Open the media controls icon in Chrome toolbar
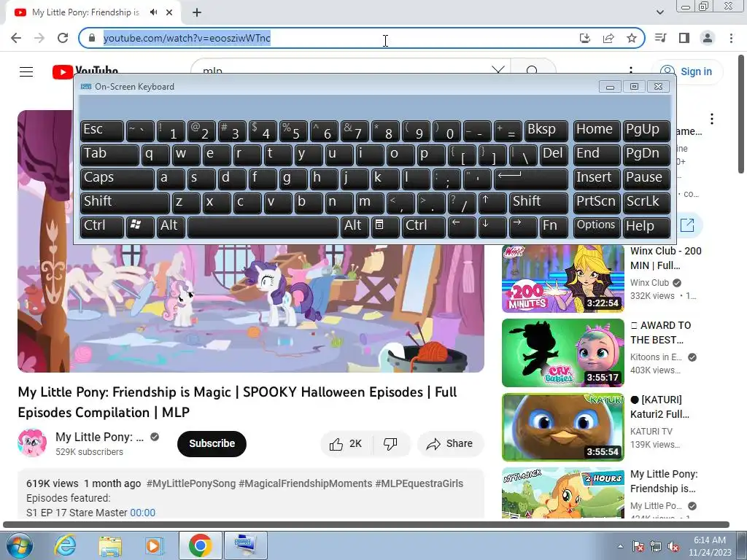This screenshot has height=560, width=747. click(660, 38)
